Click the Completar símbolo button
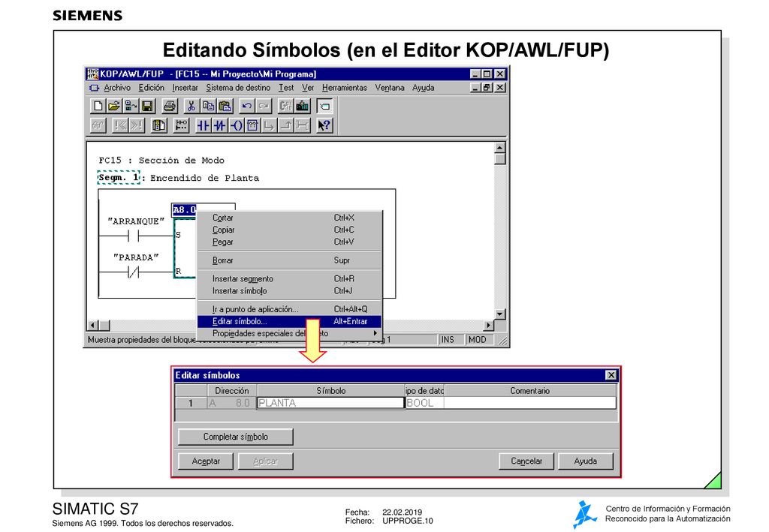The image size is (769, 532). click(x=235, y=437)
